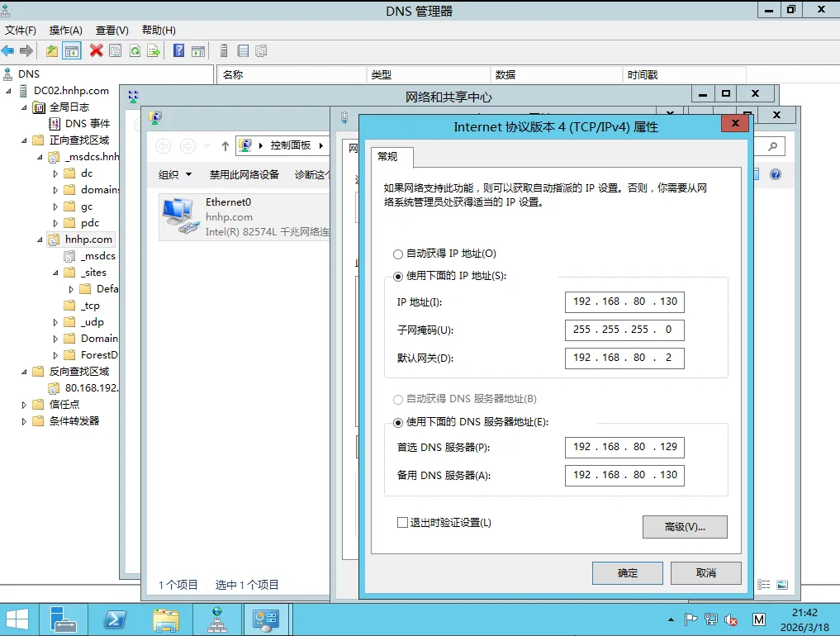Open the 查看 menu in DNS Manager
840x636 pixels.
point(112,30)
